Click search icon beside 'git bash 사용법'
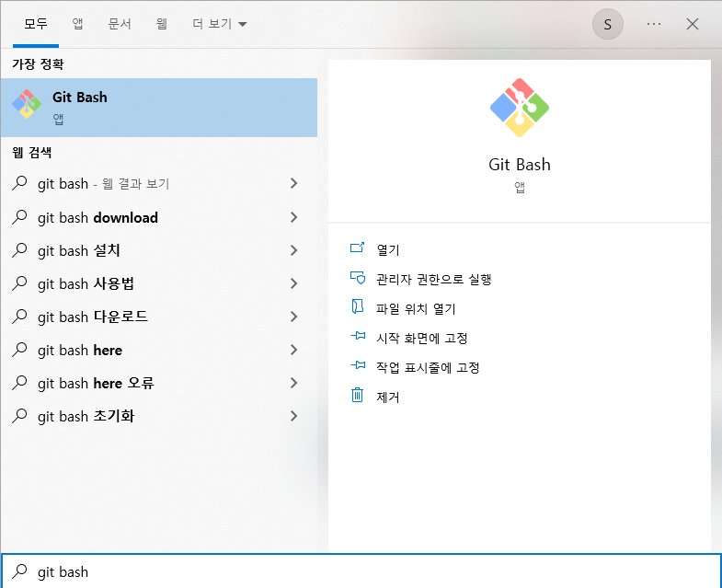 click(x=19, y=282)
